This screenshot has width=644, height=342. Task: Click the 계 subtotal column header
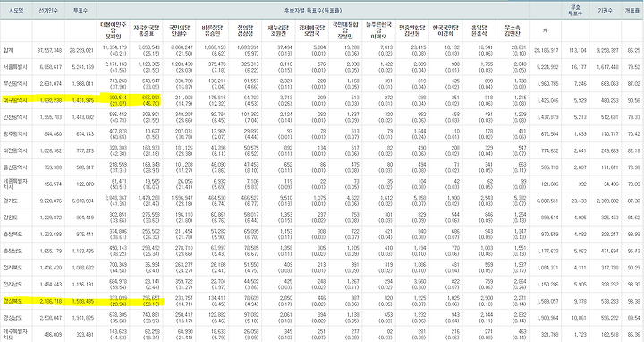pos(545,30)
